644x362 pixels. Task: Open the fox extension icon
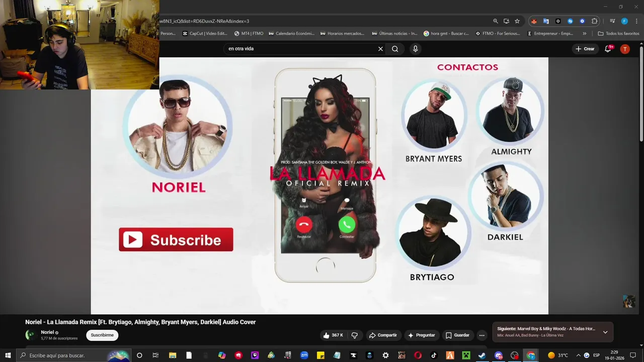click(534, 21)
